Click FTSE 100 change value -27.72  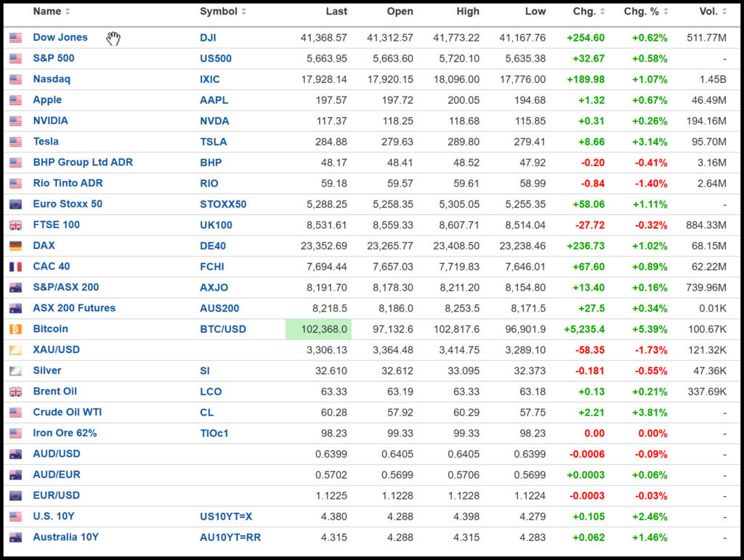pyautogui.click(x=590, y=225)
